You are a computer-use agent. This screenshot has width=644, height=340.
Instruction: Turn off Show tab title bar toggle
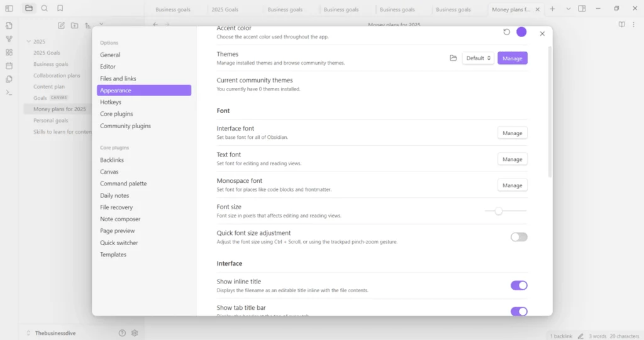click(x=518, y=311)
